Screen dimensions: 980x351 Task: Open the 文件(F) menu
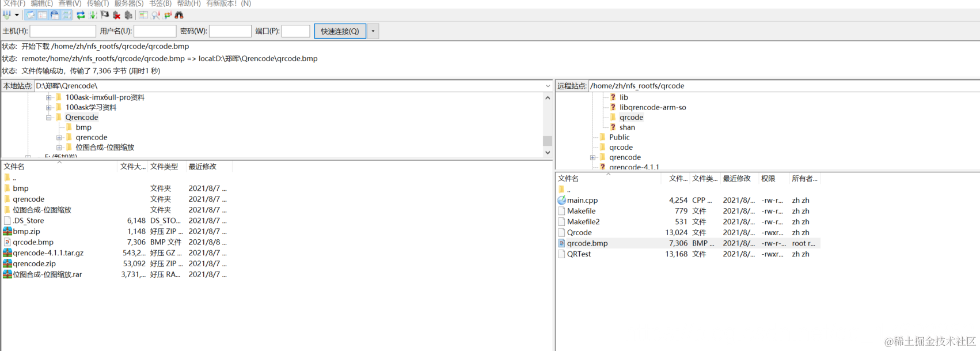pos(14,3)
